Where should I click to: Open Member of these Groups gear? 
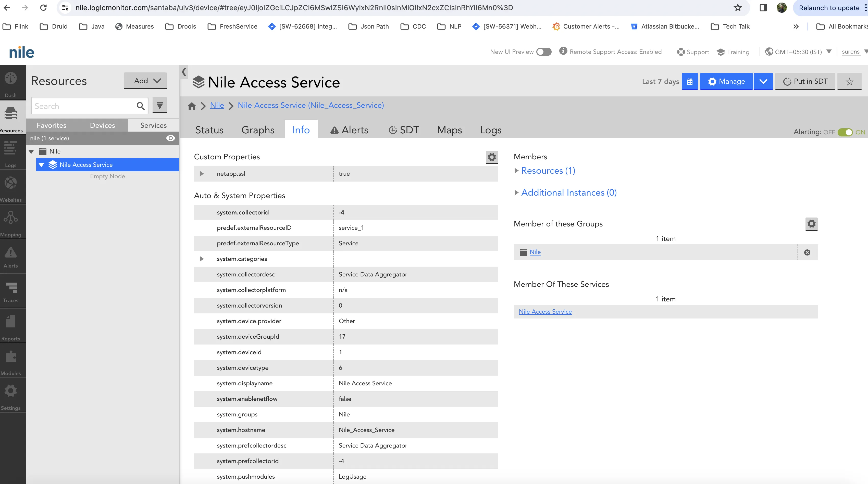(x=811, y=224)
